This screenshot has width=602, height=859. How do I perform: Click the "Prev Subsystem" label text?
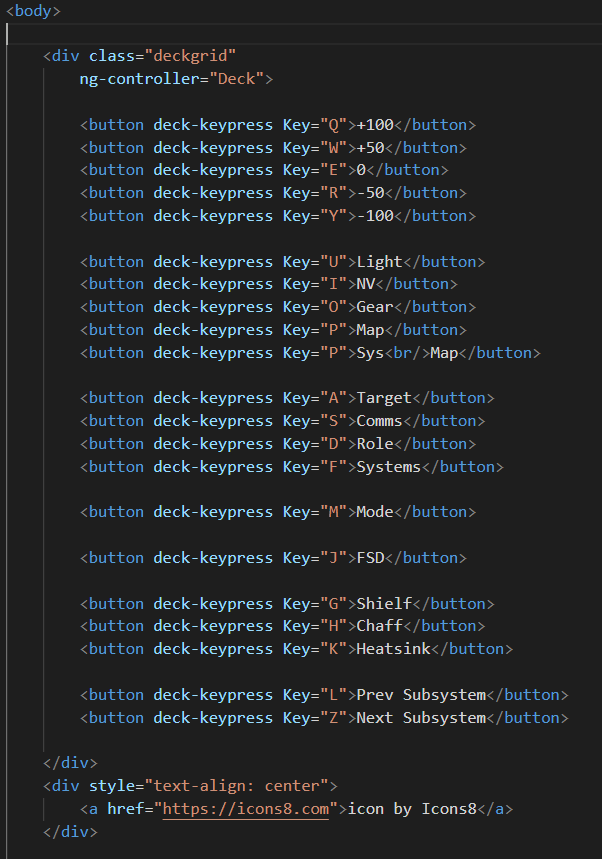421,695
